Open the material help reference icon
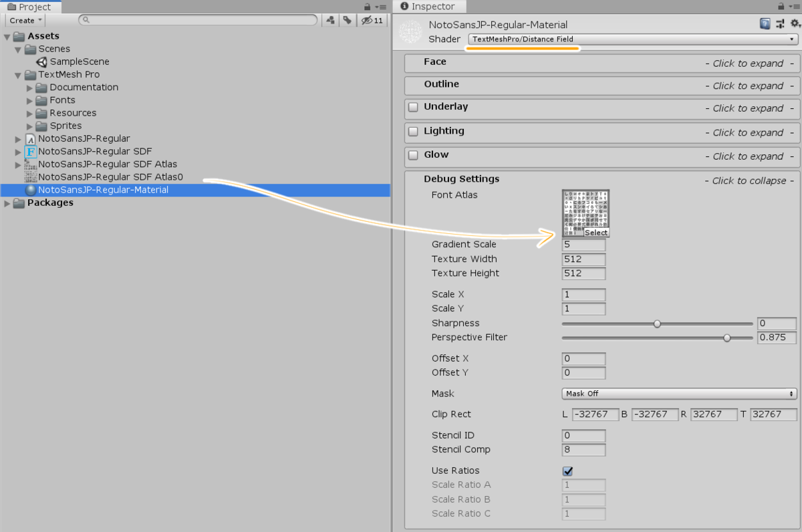Image resolution: width=802 pixels, height=532 pixels. (765, 24)
